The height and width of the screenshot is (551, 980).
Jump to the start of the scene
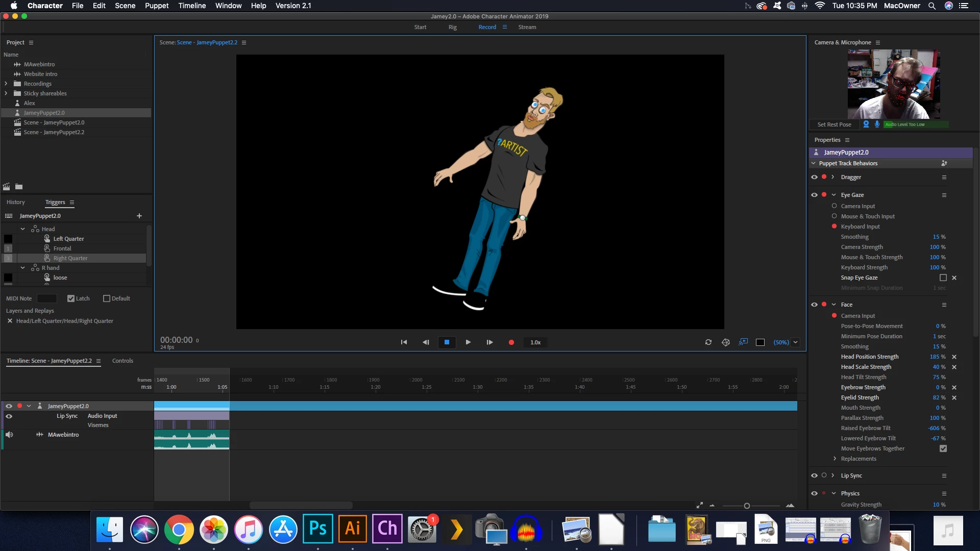(404, 342)
